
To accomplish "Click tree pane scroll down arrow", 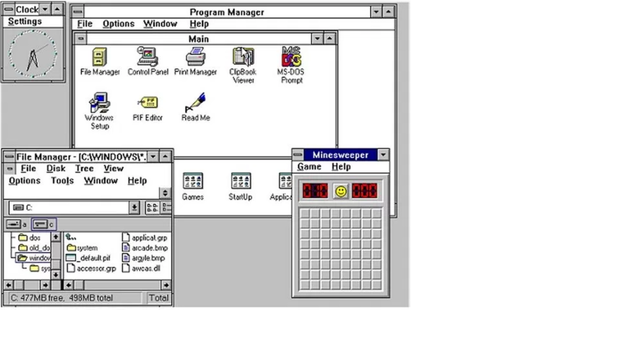I will 56,274.
